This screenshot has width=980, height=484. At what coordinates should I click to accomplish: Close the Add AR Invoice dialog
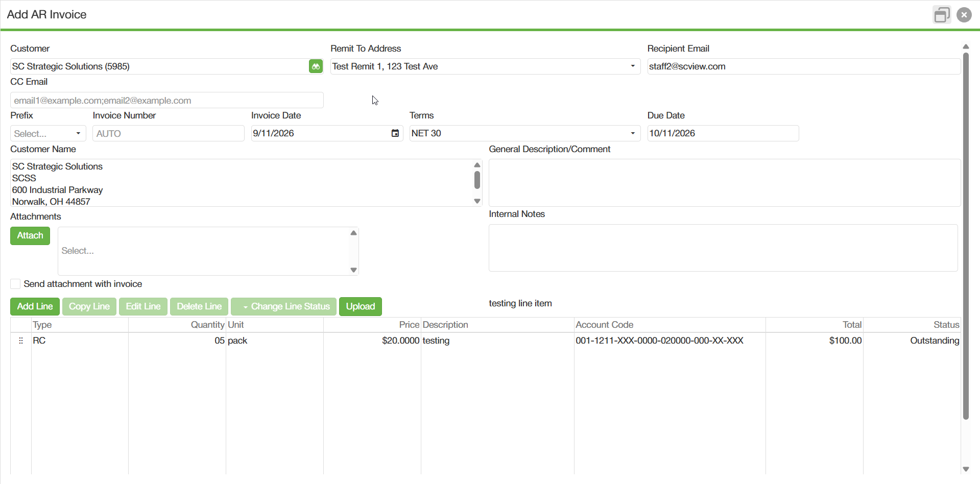[964, 15]
